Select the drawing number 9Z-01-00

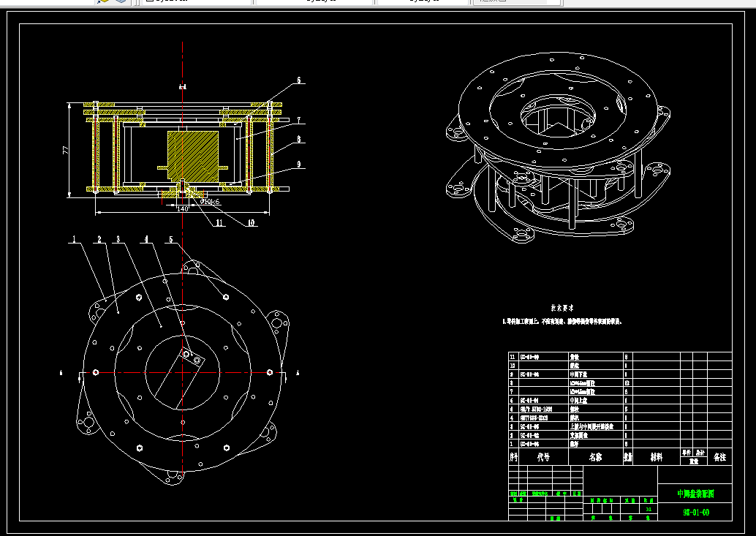[x=696, y=513]
